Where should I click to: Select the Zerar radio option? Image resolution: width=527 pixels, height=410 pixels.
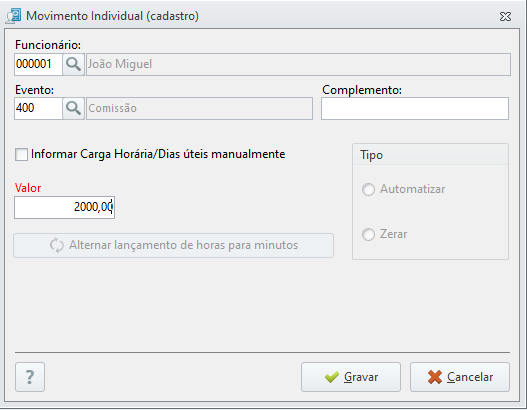(368, 234)
